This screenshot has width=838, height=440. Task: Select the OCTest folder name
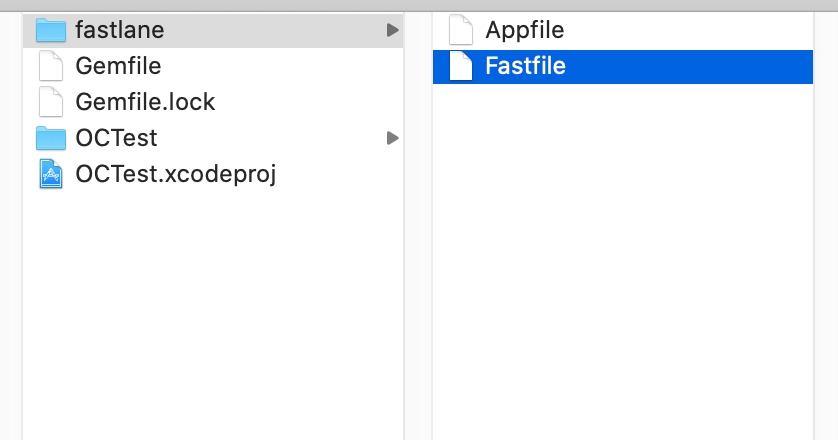(116, 137)
